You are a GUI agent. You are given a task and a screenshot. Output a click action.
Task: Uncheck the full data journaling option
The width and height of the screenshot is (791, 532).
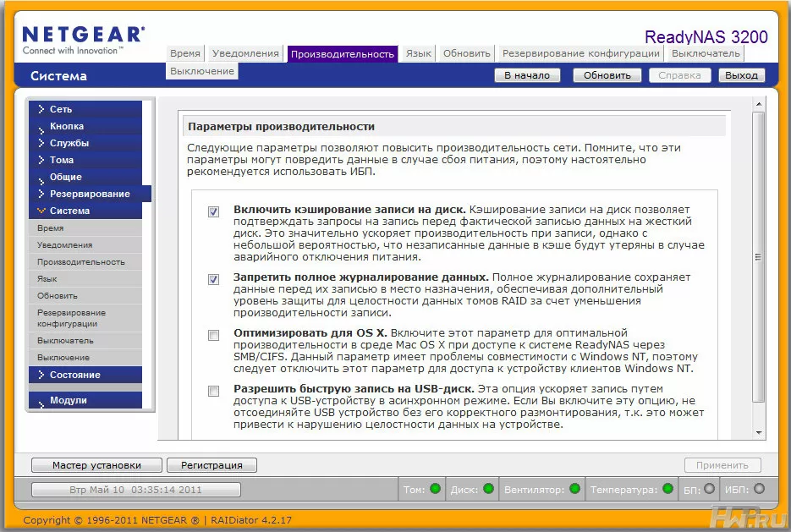214,279
